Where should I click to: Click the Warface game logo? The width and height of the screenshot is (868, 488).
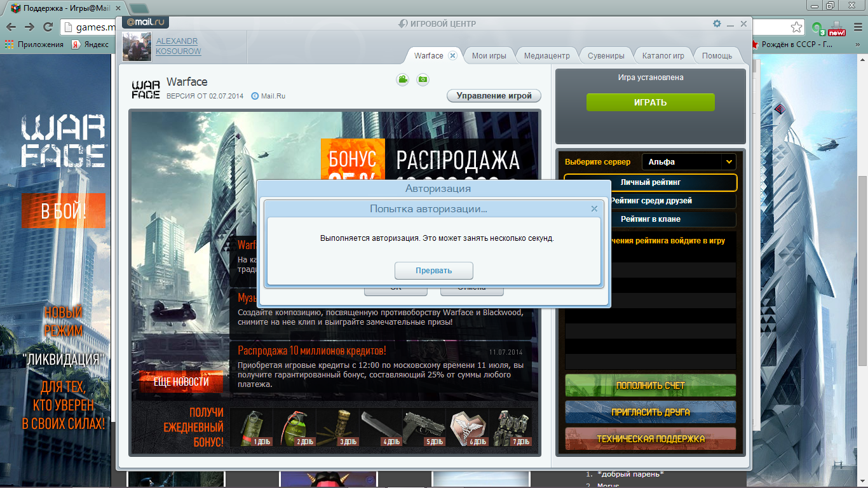coord(146,90)
